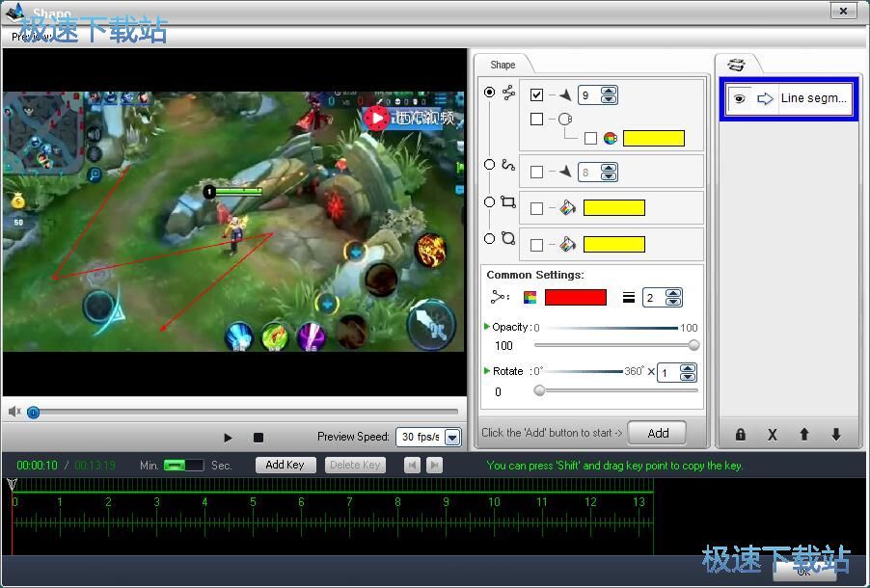Expand the Opacity green triangle
Viewport: 870px width, 588px height.
486,326
